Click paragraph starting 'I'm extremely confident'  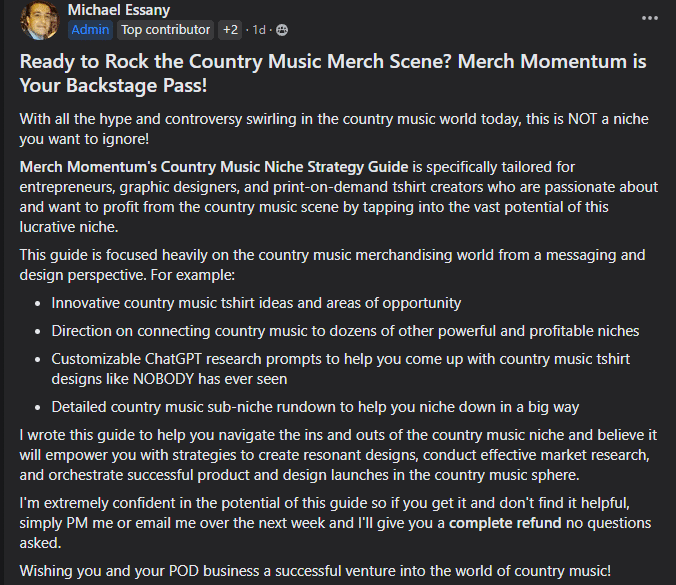[335, 523]
